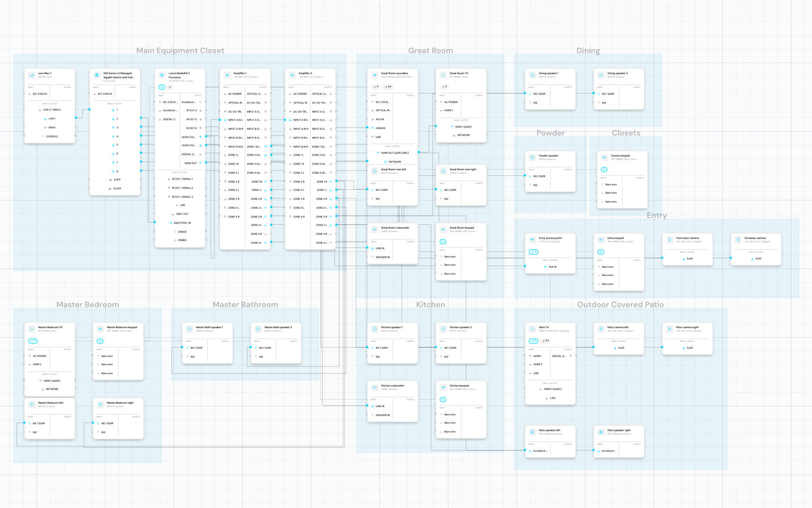Select PoE IN port on Entry access point
This screenshot has width=812, height=508.
(550, 267)
